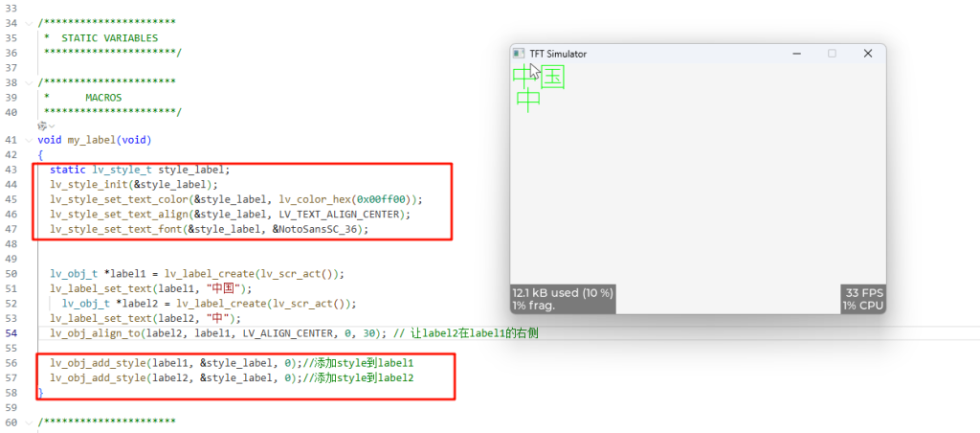This screenshot has width=980, height=433.
Task: Click the FPS and CPU performance monitor
Action: pyautogui.click(x=863, y=299)
